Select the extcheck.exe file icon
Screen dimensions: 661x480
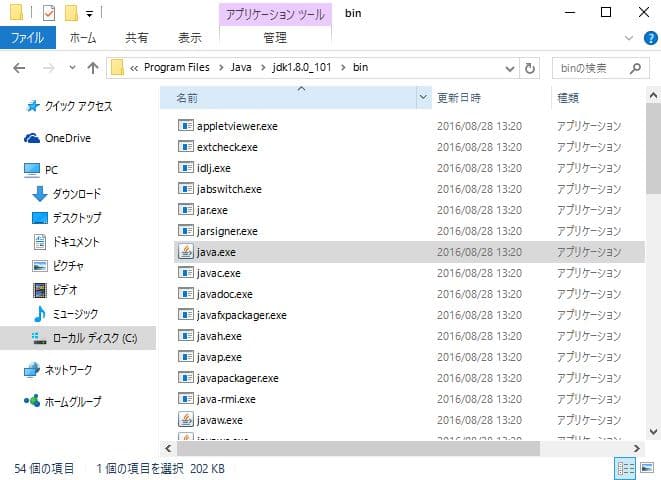(x=185, y=147)
